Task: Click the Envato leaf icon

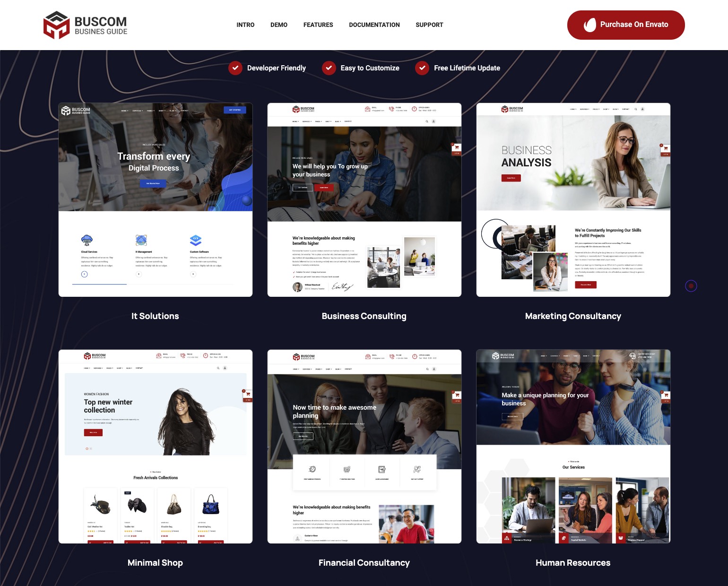Action: (589, 25)
